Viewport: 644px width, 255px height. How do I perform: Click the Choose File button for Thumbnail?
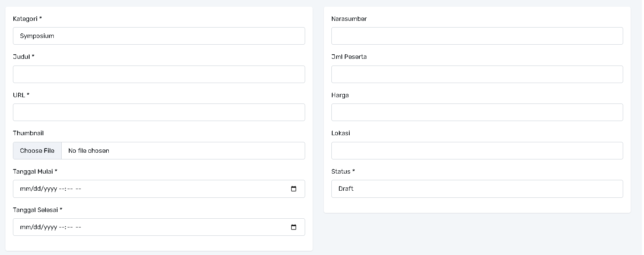37,151
